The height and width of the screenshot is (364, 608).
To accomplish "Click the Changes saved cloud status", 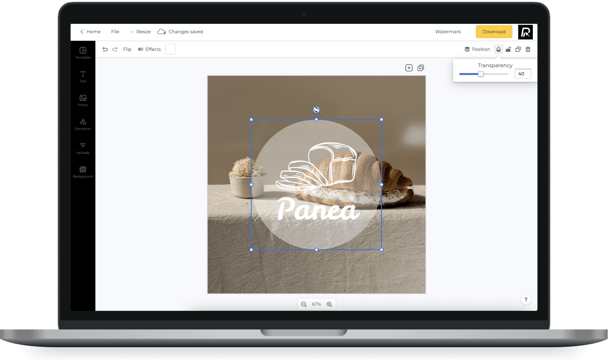I will (x=180, y=31).
